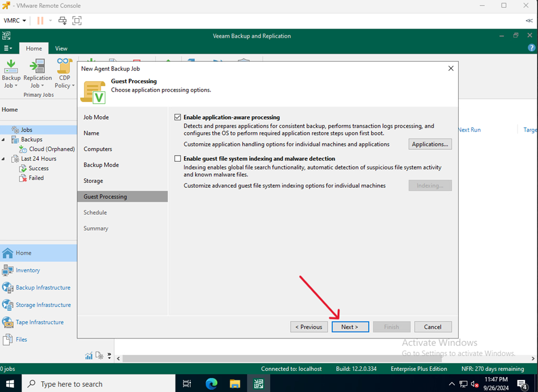Collapse the Last 24 Hours tree node

(x=4, y=159)
